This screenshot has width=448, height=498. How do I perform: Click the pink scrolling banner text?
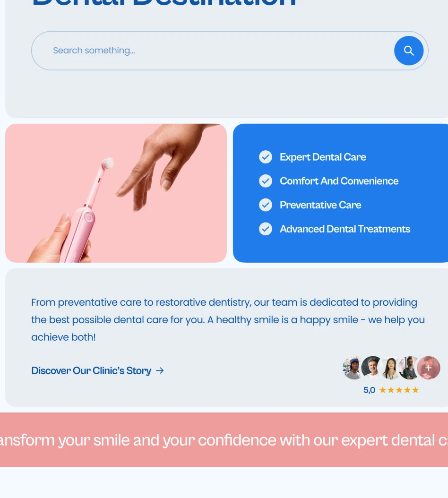(x=224, y=440)
